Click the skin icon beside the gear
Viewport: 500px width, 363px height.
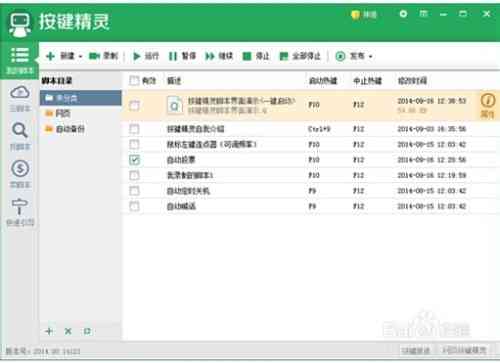tap(423, 14)
